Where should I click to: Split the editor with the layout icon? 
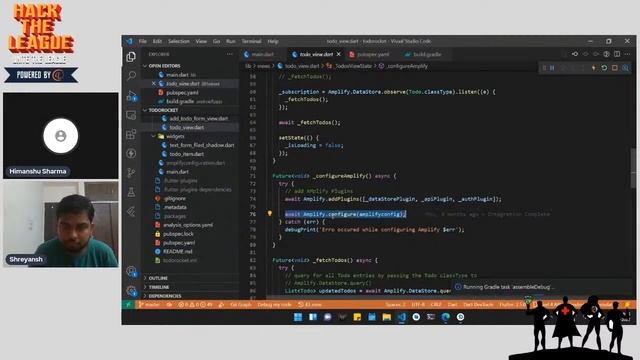(617, 54)
